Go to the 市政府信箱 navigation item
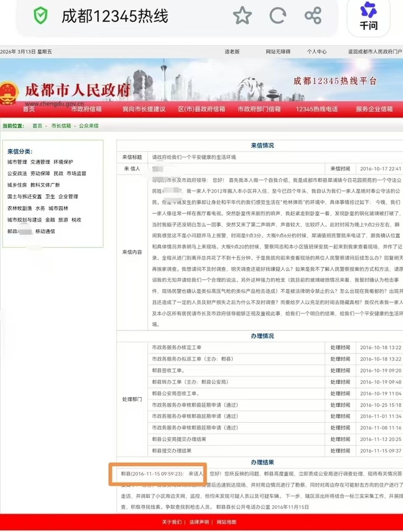403x532 pixels. pyautogui.click(x=86, y=109)
